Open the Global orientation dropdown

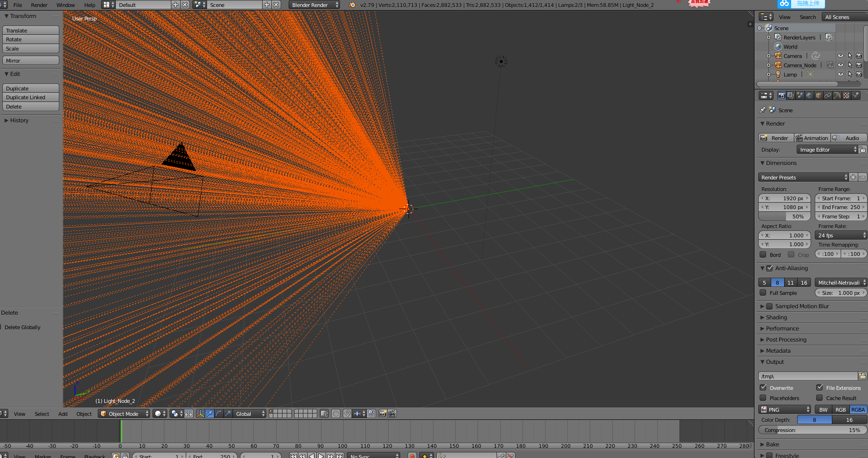250,413
